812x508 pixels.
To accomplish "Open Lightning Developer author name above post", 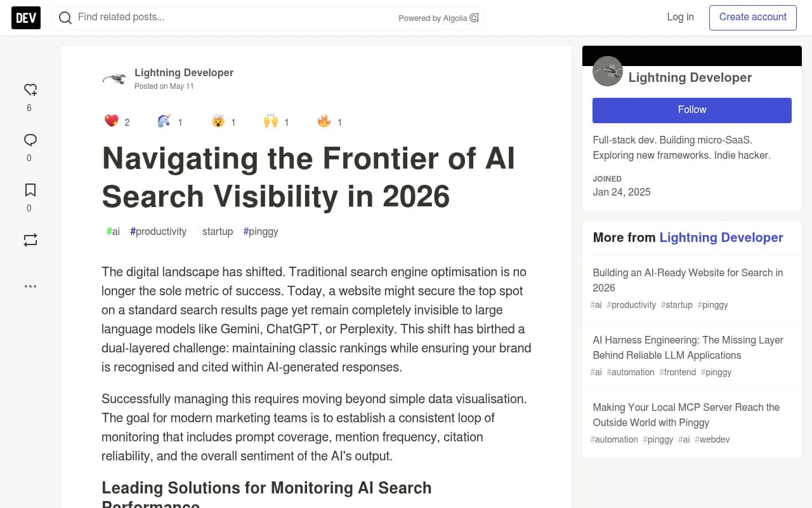I will [184, 72].
